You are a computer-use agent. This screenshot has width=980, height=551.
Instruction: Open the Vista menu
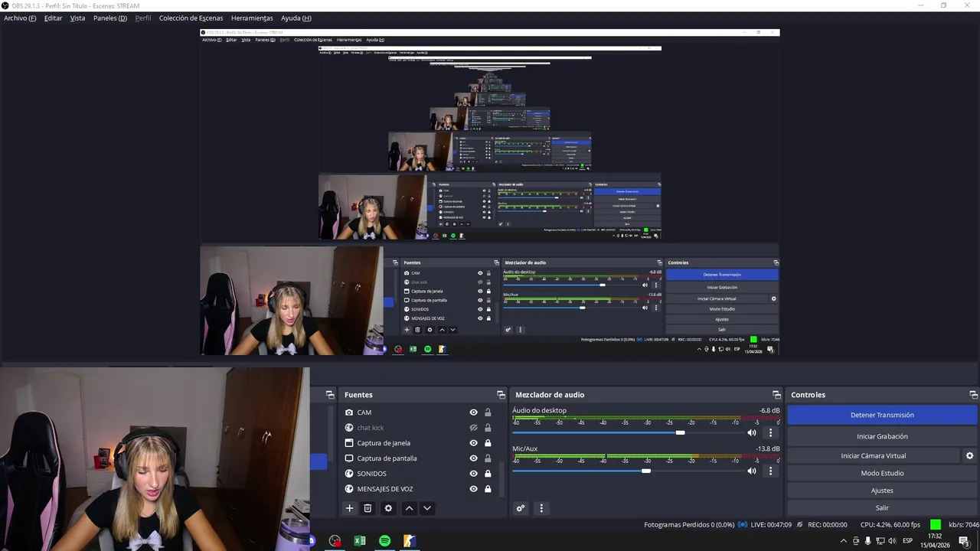pos(77,18)
